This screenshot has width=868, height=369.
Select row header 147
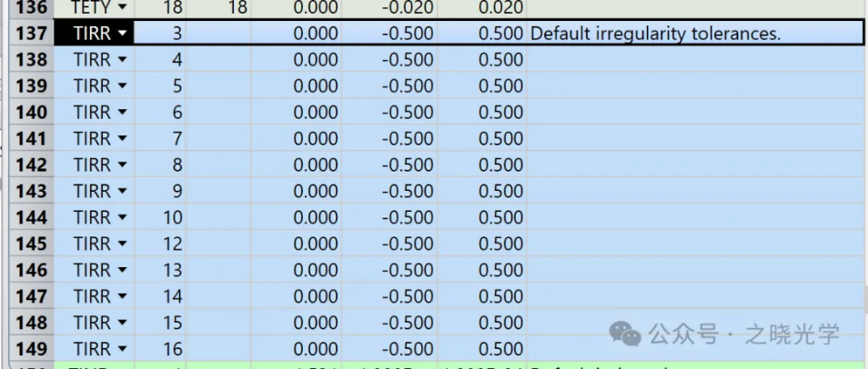pos(33,296)
